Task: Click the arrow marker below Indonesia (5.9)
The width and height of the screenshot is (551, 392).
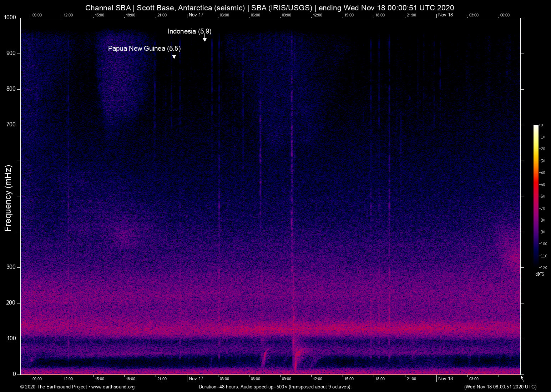Action: tap(205, 39)
